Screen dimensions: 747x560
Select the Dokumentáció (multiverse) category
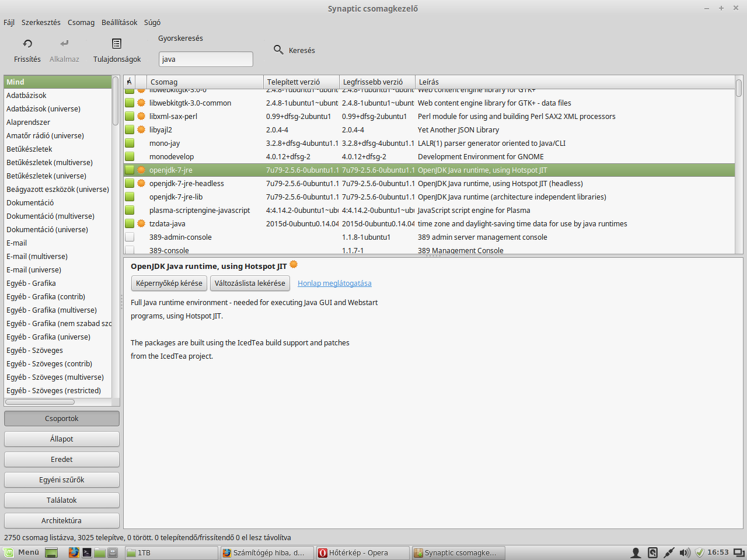58,216
